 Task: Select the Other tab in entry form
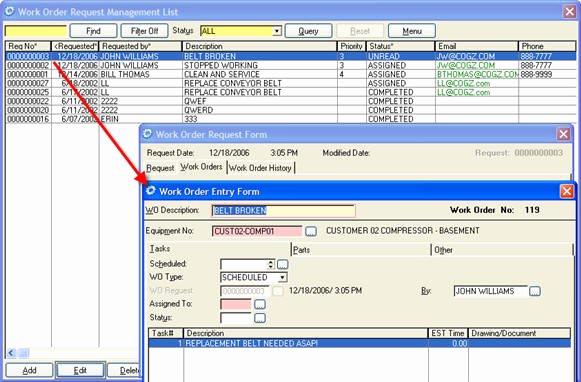coord(443,250)
